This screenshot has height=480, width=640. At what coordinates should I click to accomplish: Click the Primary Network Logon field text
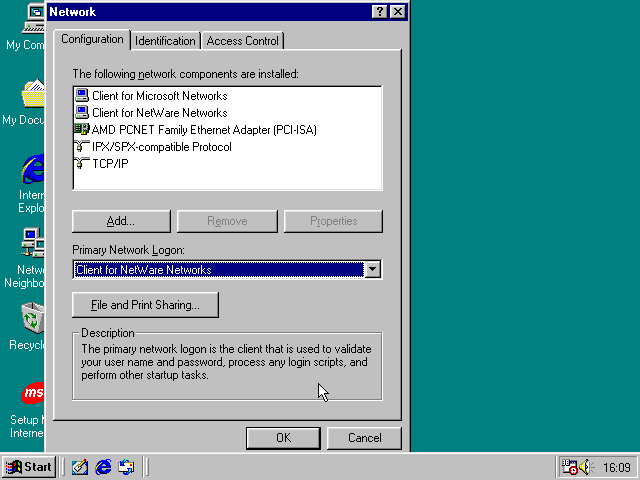pos(144,270)
